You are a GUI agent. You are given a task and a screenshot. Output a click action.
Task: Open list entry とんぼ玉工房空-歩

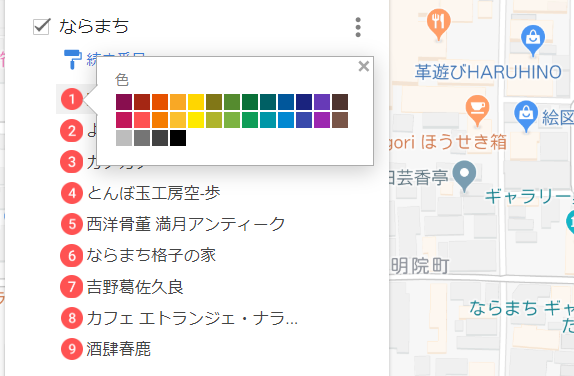pyautogui.click(x=153, y=193)
